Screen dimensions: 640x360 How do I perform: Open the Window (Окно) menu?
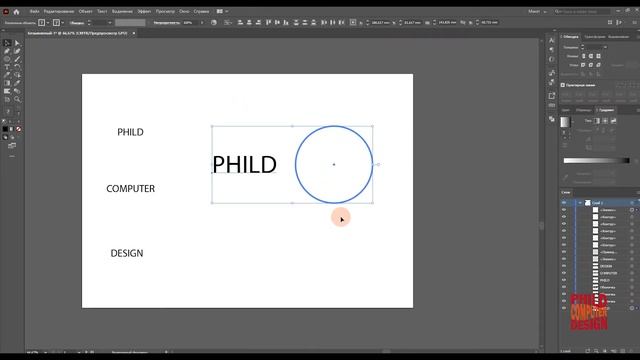pyautogui.click(x=184, y=11)
